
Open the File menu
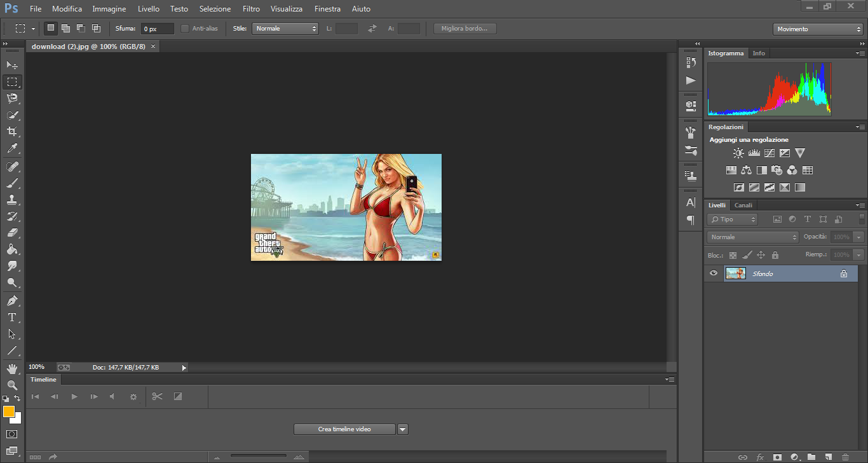(36, 9)
